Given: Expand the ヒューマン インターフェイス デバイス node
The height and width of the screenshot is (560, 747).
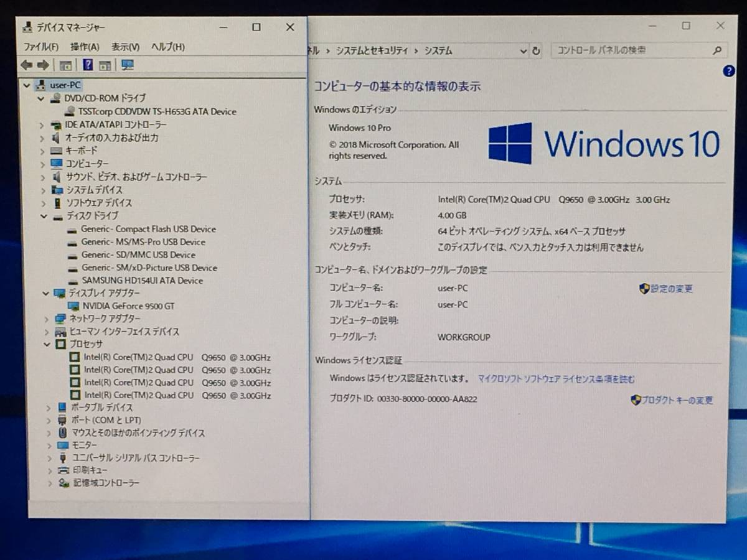Looking at the screenshot, I should coord(47,332).
